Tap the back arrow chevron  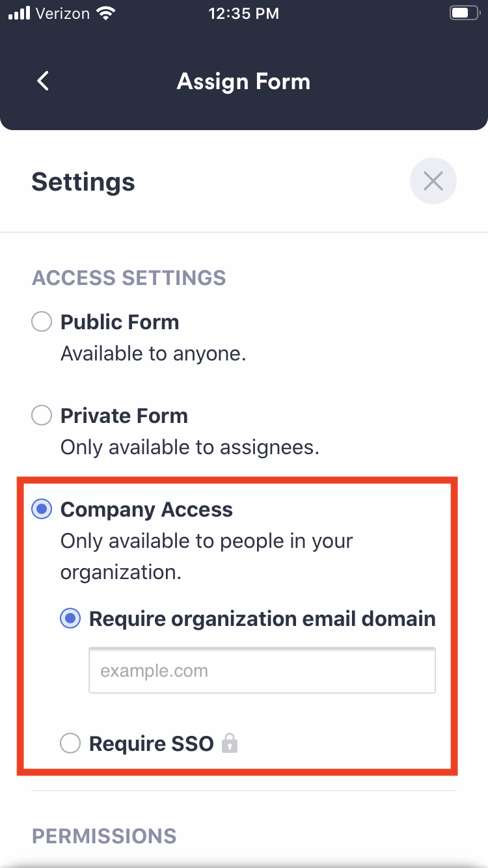[42, 81]
